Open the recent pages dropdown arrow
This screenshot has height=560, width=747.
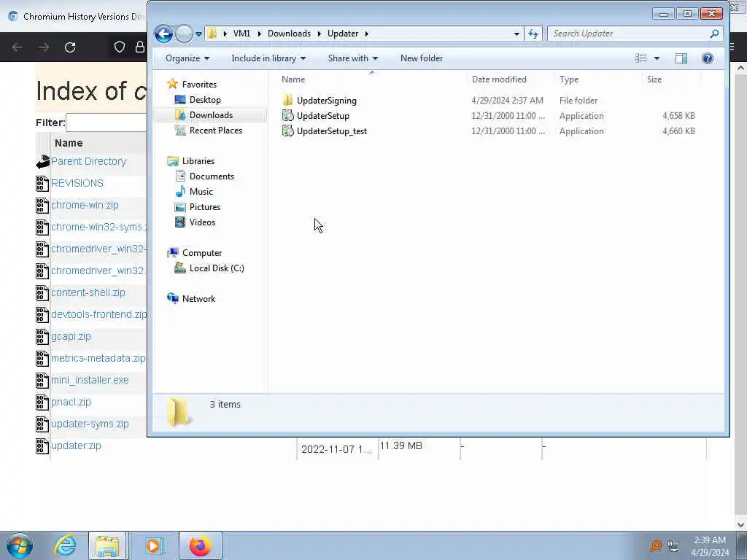click(198, 34)
